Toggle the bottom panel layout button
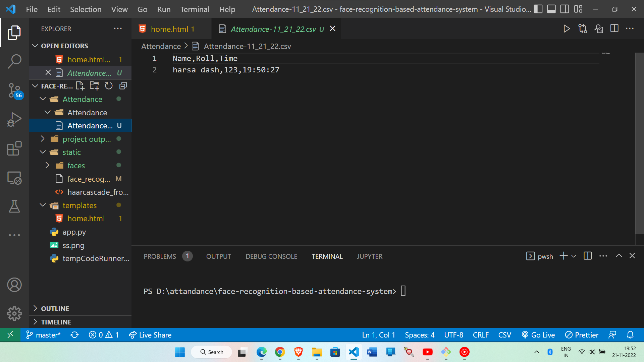The image size is (644, 362). [x=551, y=9]
